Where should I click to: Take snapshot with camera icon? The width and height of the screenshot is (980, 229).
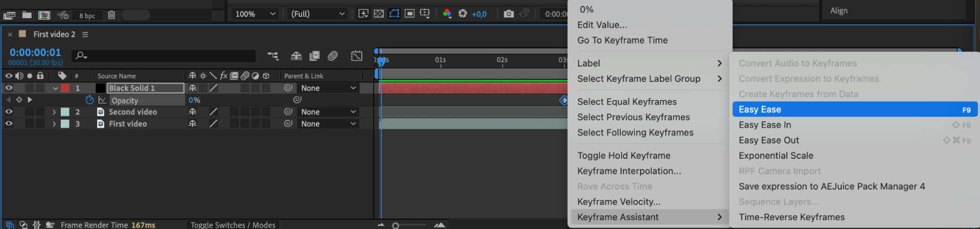tap(509, 14)
